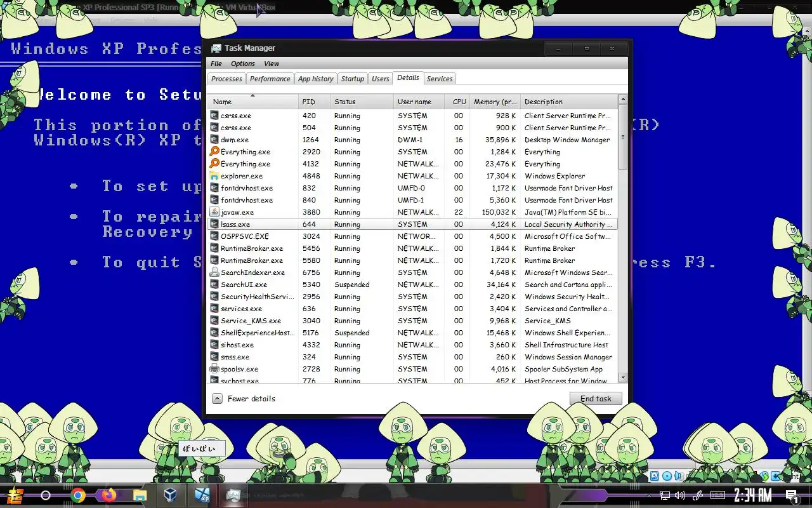Open the Start menu button
The image size is (812, 508).
[15, 495]
